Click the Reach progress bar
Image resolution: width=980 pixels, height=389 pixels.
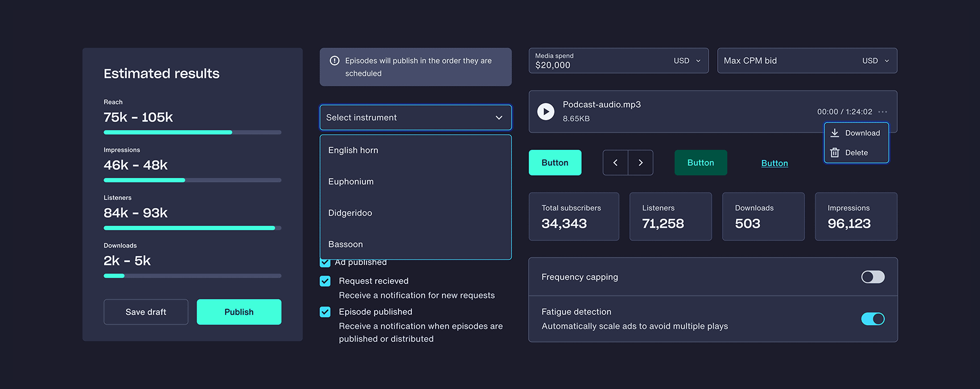[193, 132]
